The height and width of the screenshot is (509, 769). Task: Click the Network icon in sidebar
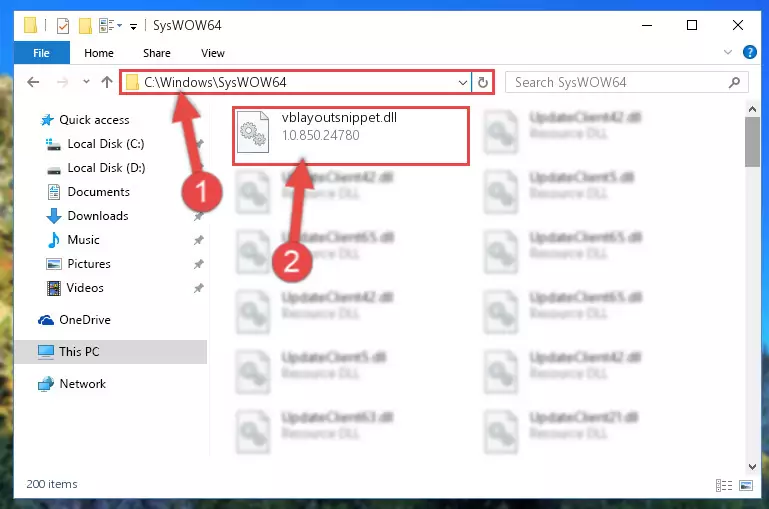(x=46, y=384)
